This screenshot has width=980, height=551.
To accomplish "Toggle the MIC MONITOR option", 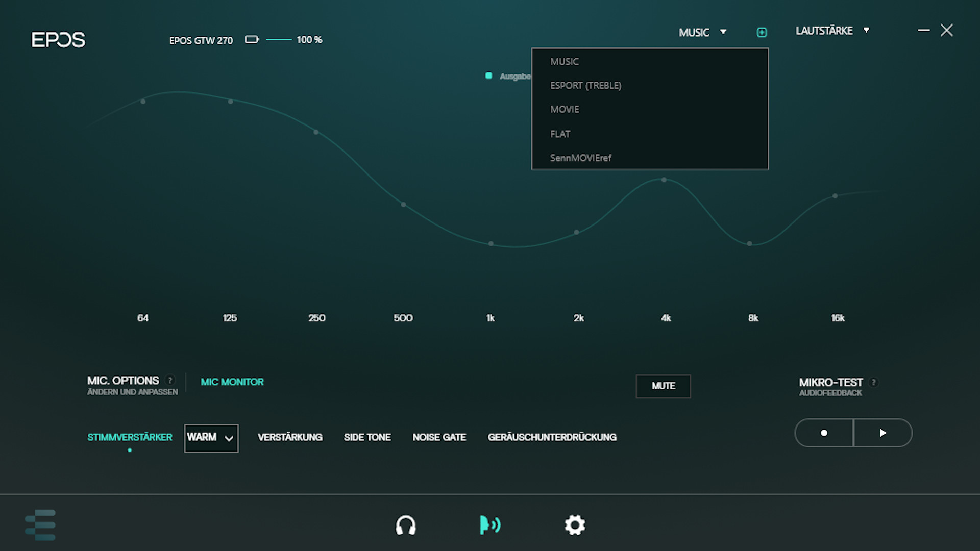I will (x=232, y=382).
